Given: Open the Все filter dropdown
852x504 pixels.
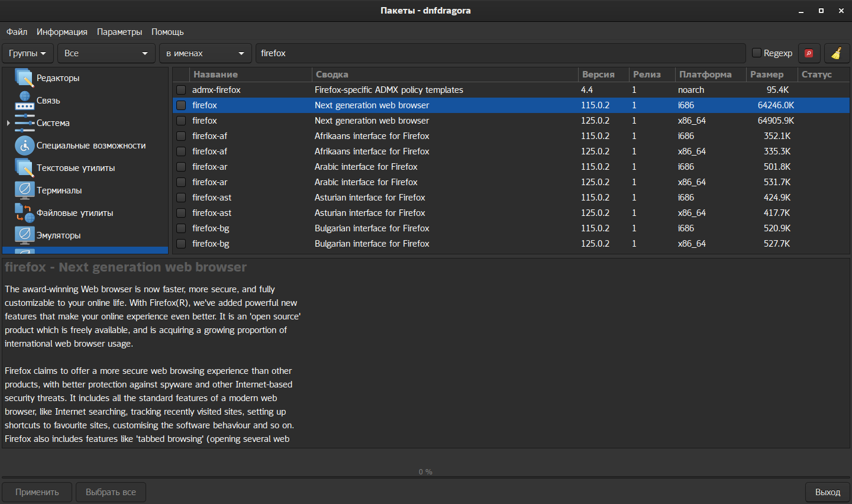Looking at the screenshot, I should click(x=106, y=53).
